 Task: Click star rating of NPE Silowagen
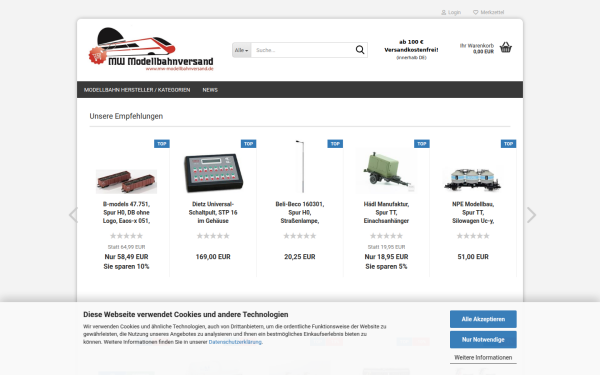(473, 236)
